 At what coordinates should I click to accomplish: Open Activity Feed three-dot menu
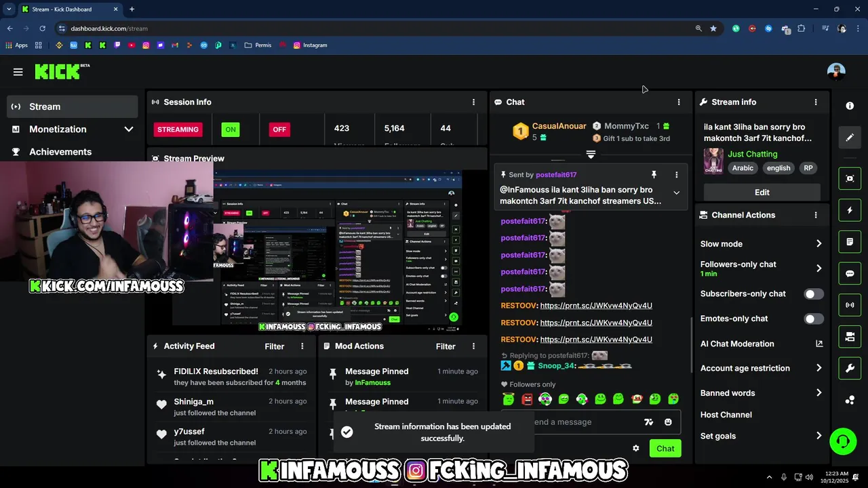pyautogui.click(x=302, y=346)
